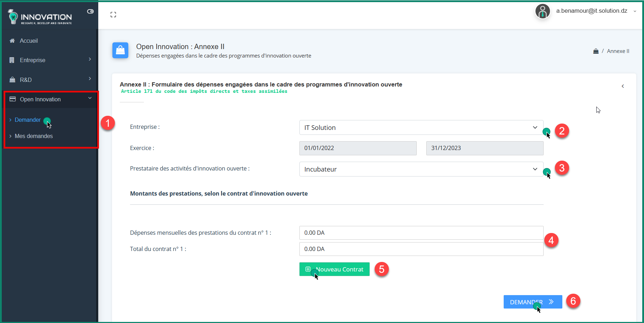The image size is (644, 323).
Task: Collapse the Annexe II form panel with the chevron
Action: [x=623, y=86]
